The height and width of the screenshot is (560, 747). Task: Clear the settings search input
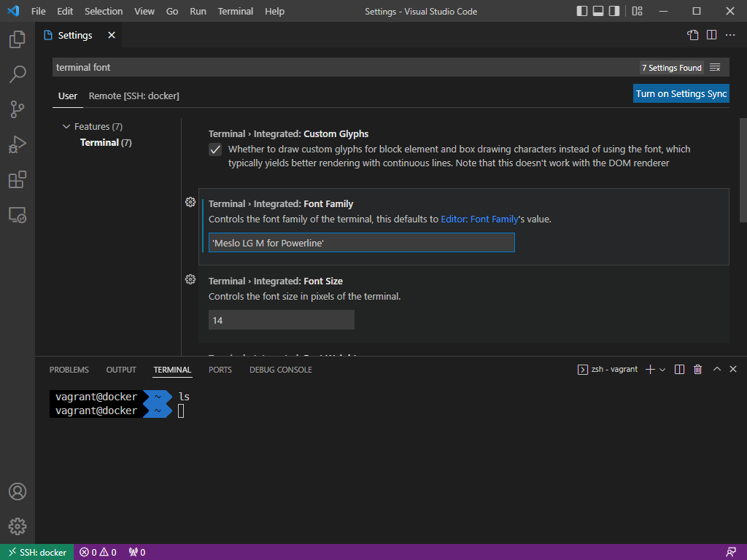pos(715,68)
